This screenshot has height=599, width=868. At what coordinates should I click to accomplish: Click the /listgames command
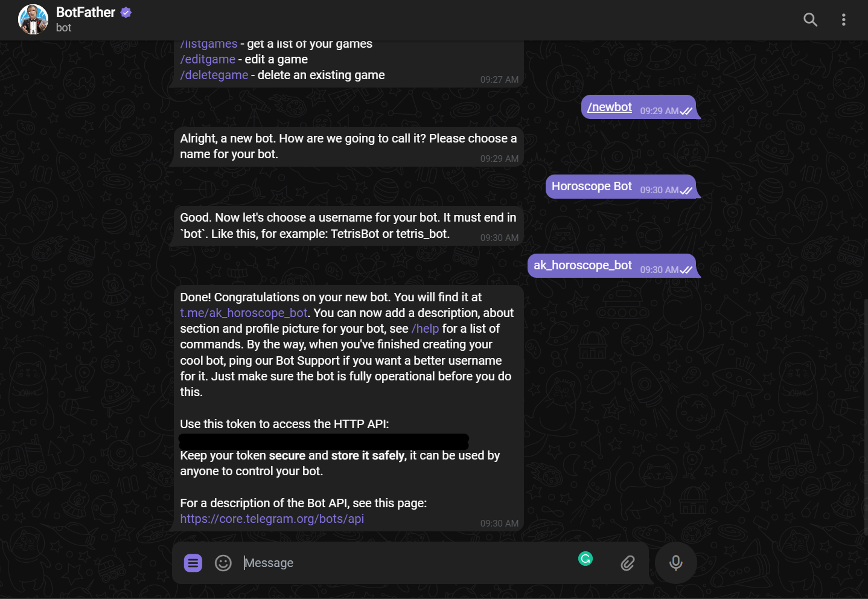[208, 43]
